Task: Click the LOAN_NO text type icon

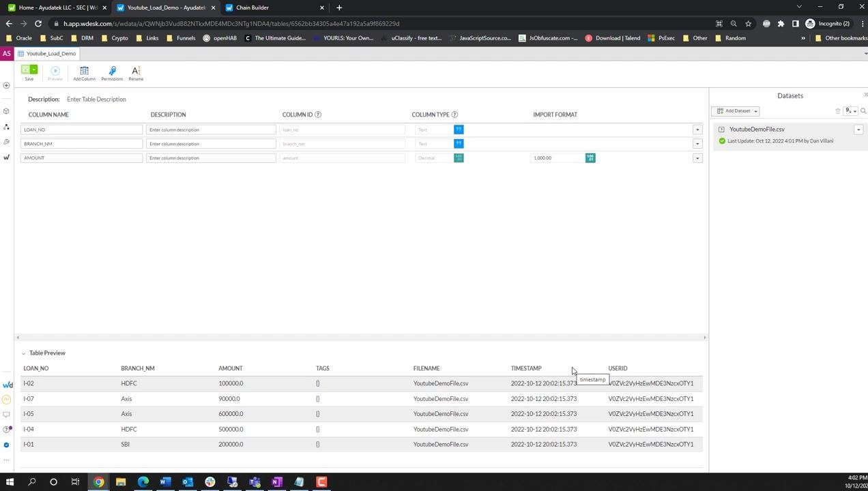Action: [459, 130]
